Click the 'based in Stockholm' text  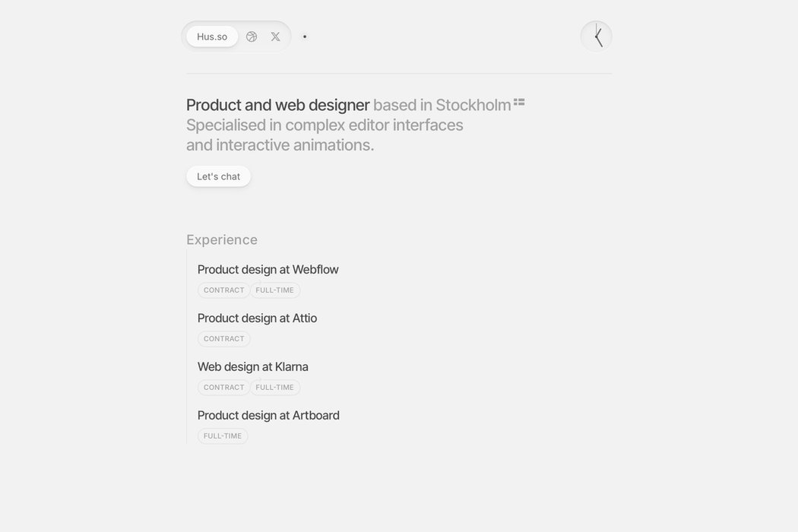442,105
